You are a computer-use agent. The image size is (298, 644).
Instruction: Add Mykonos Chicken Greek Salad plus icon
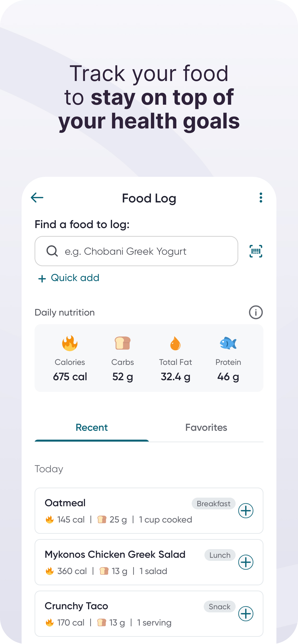(246, 562)
